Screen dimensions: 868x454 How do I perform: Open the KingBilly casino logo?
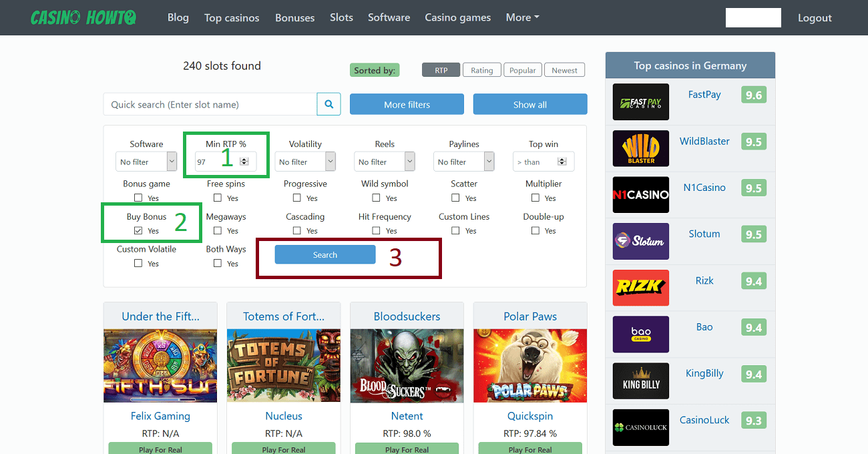click(x=641, y=381)
